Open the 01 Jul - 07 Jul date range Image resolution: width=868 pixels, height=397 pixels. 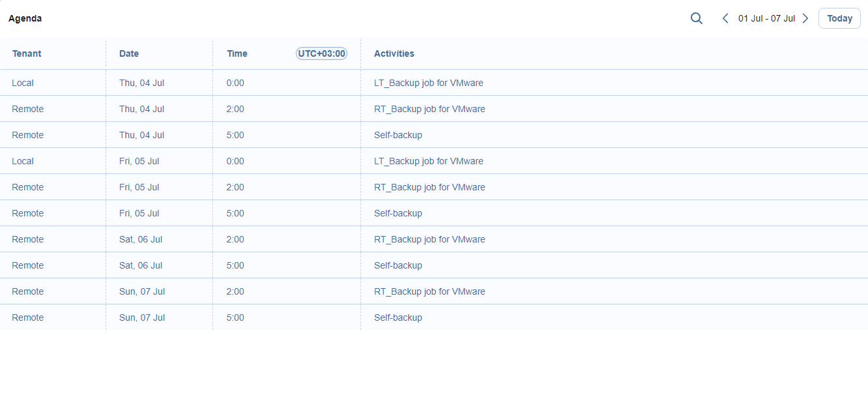coord(766,18)
